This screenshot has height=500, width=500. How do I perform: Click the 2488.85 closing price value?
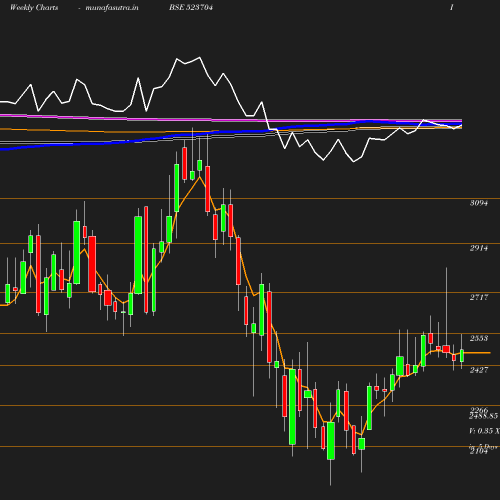[x=483, y=416]
